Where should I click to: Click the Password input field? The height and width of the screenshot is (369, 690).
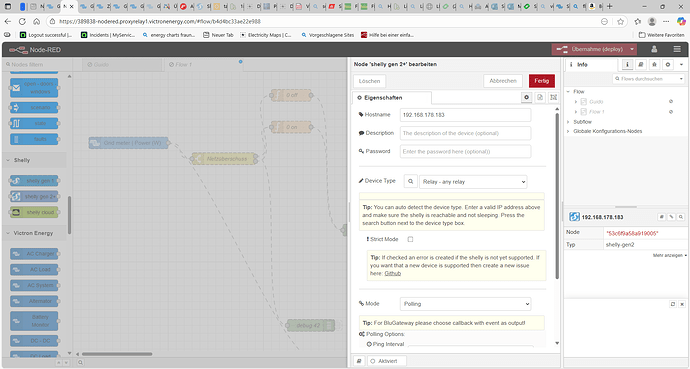pos(465,151)
